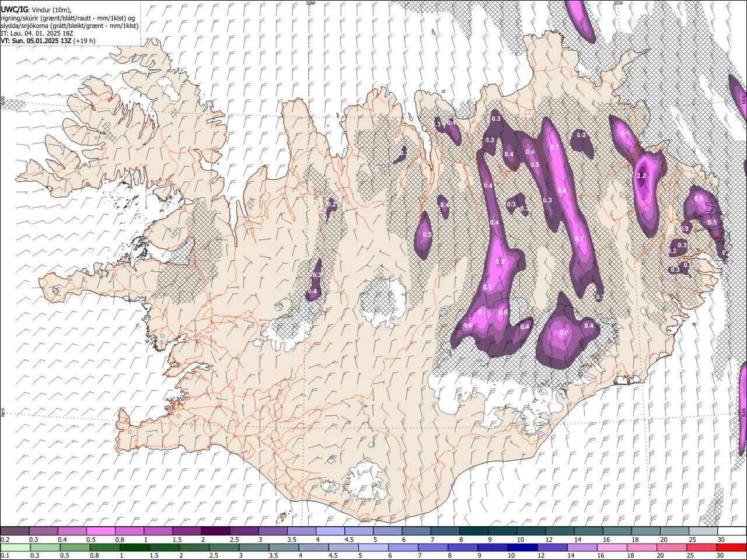The height and width of the screenshot is (560, 747).
Task: Click dark teal swatch between 8 and 9
Action: (x=474, y=531)
